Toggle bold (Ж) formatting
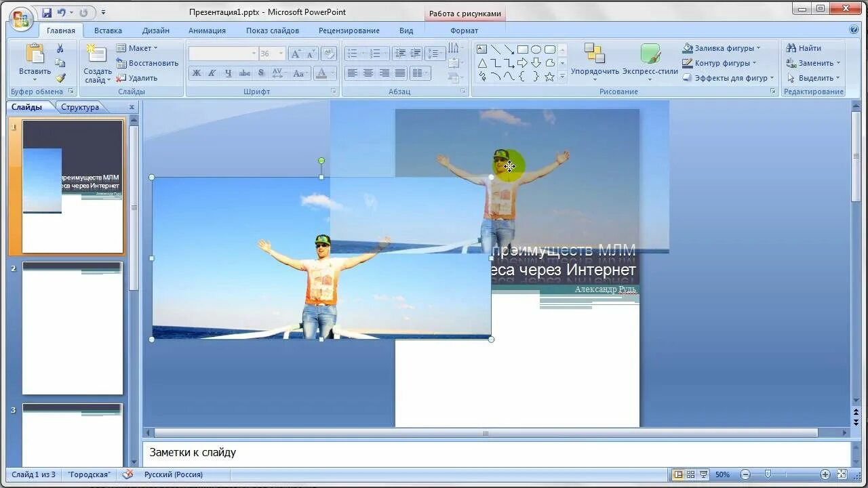The image size is (868, 488). [x=197, y=73]
